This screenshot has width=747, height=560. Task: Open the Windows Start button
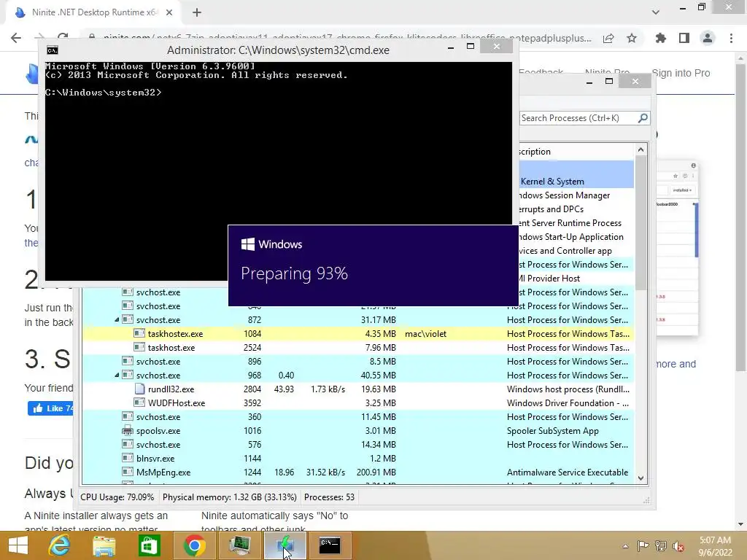18,545
